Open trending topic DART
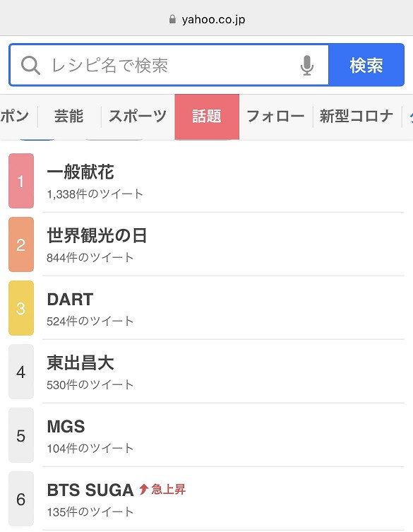 [x=224, y=308]
